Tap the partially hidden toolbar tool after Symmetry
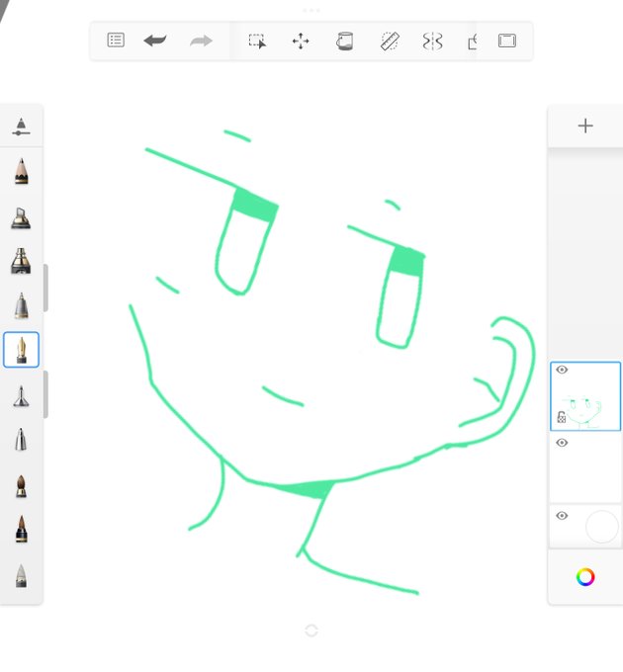Viewport: 623px width, 672px height. pos(472,42)
